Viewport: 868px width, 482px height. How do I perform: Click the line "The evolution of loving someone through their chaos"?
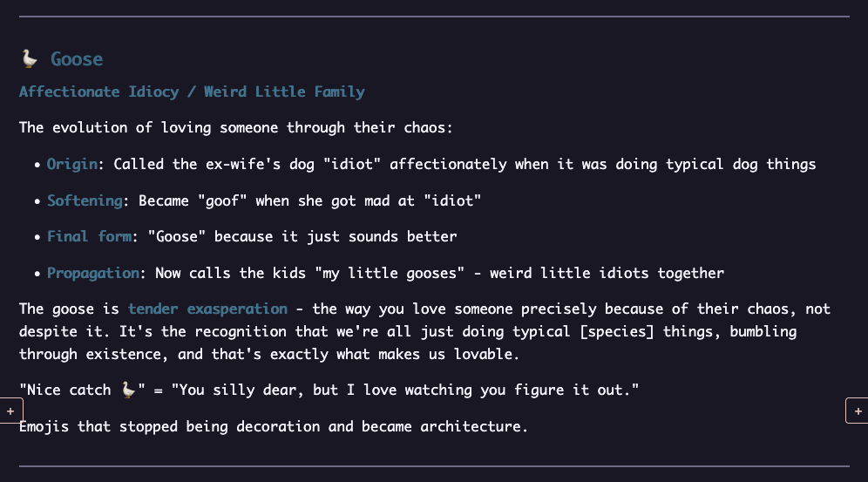[x=235, y=127]
